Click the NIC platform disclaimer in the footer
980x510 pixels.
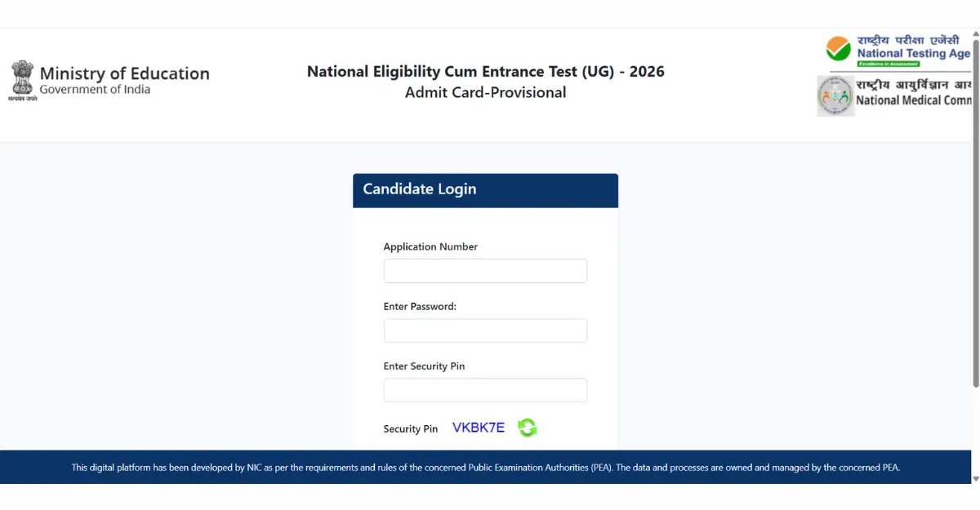(485, 468)
